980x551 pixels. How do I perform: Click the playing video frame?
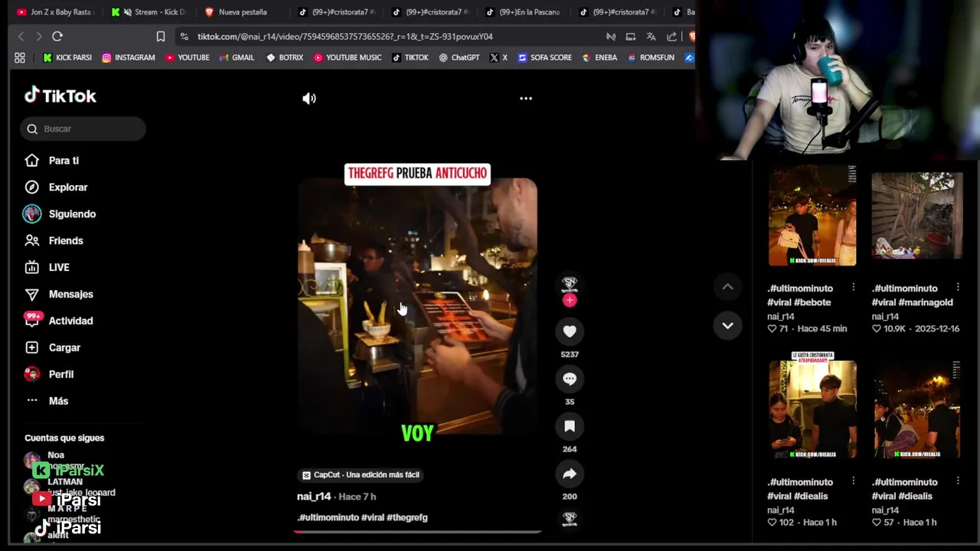(417, 306)
